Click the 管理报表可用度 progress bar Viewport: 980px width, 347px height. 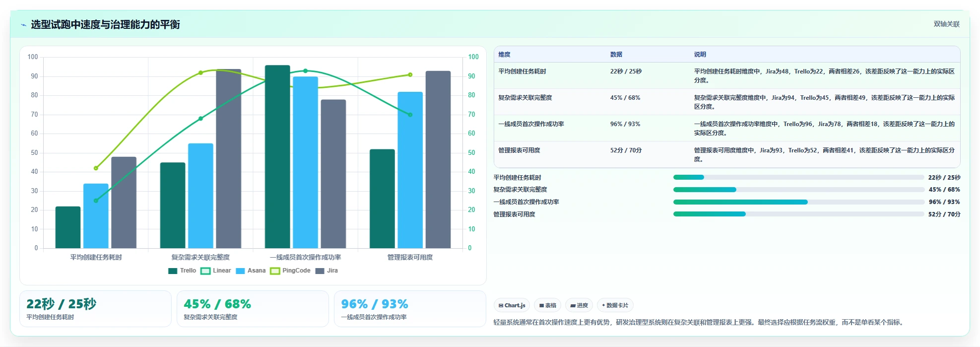pyautogui.click(x=798, y=214)
